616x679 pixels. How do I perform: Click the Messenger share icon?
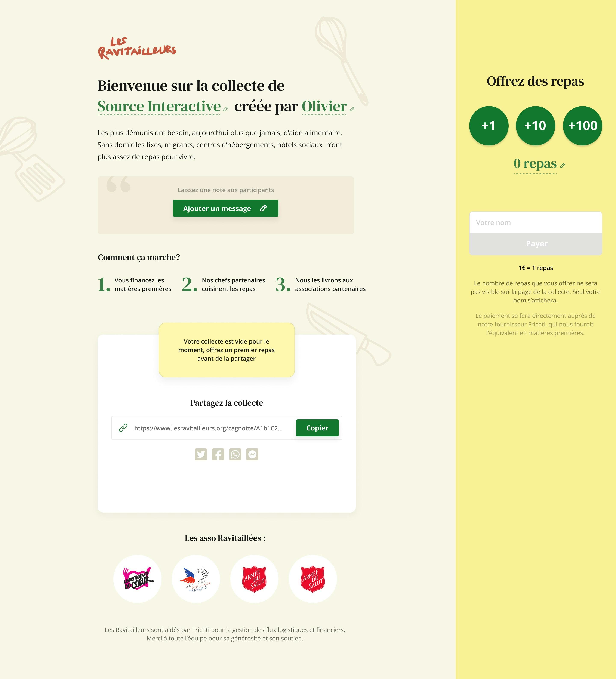coord(251,454)
